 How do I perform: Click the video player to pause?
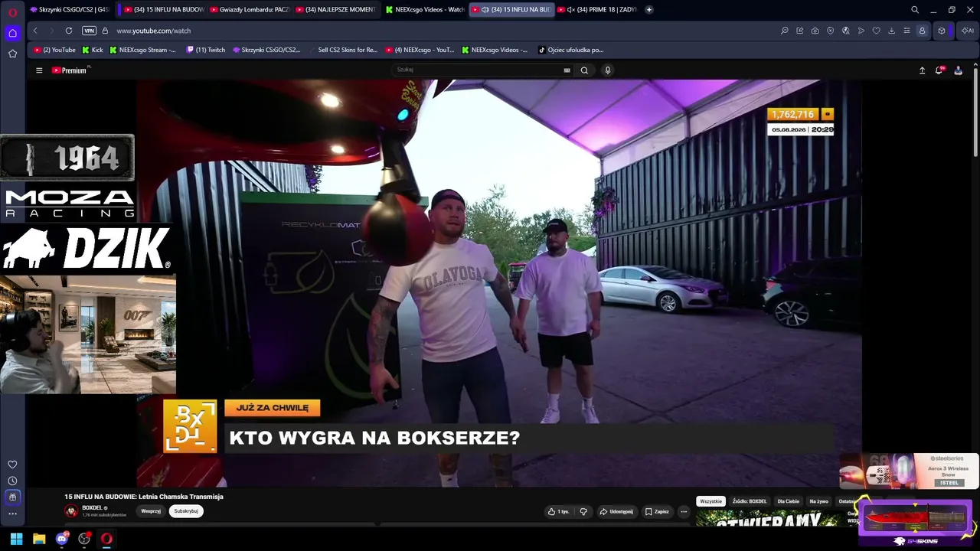tap(499, 283)
